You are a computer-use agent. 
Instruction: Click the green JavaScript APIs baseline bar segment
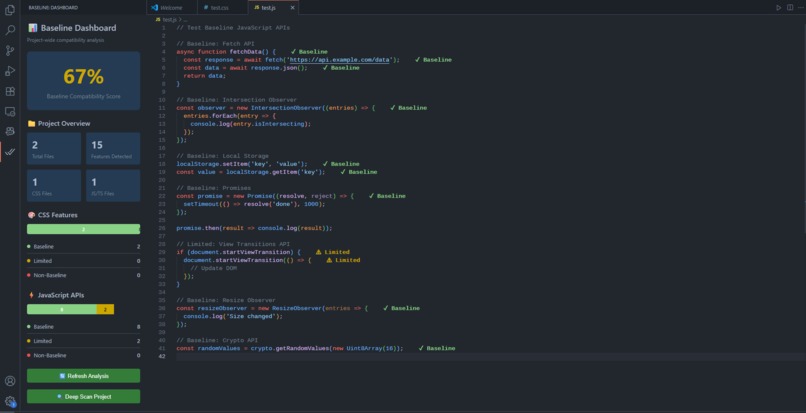62,309
